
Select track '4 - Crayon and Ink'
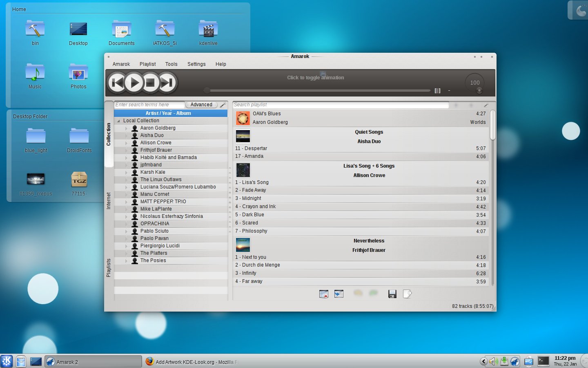pos(361,206)
